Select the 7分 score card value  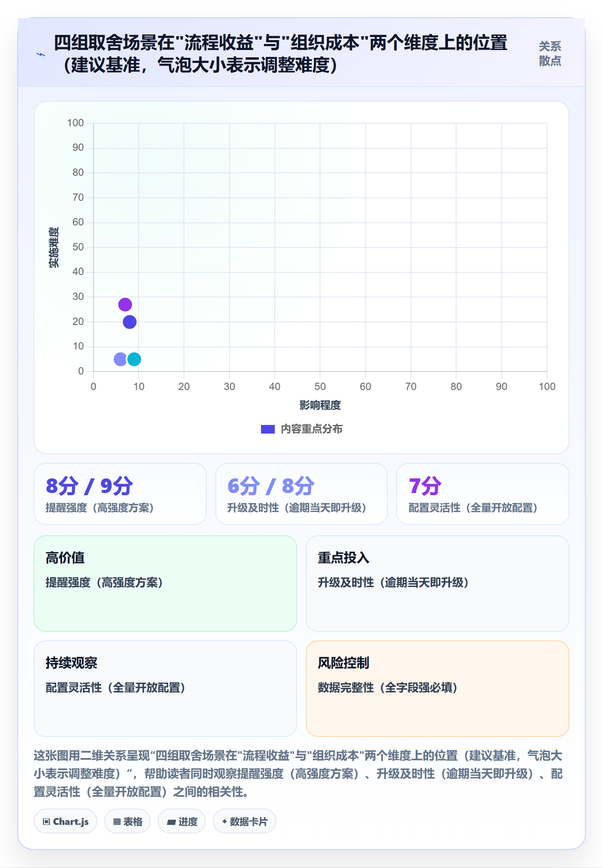(425, 486)
